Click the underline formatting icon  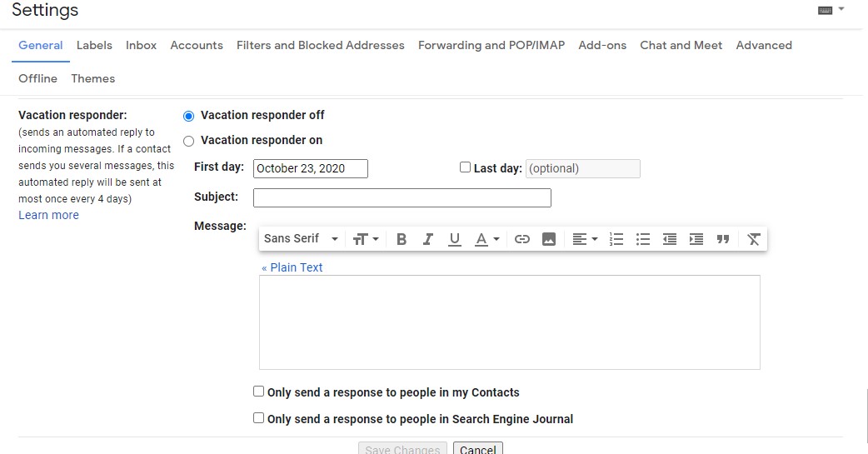coord(455,239)
